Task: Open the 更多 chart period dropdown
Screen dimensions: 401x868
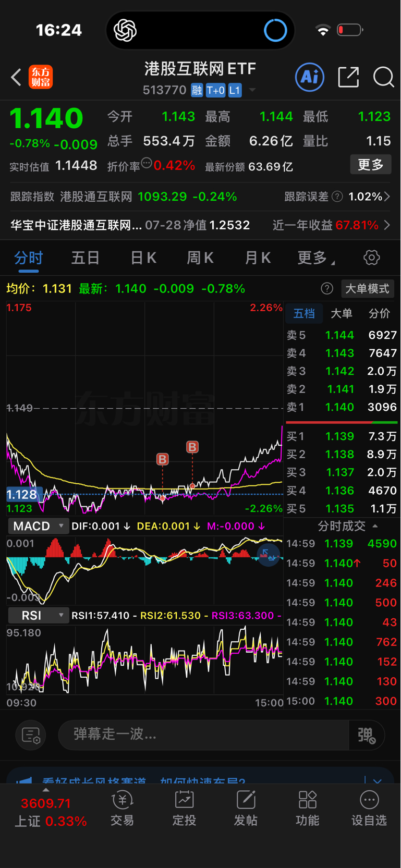Action: click(x=317, y=258)
